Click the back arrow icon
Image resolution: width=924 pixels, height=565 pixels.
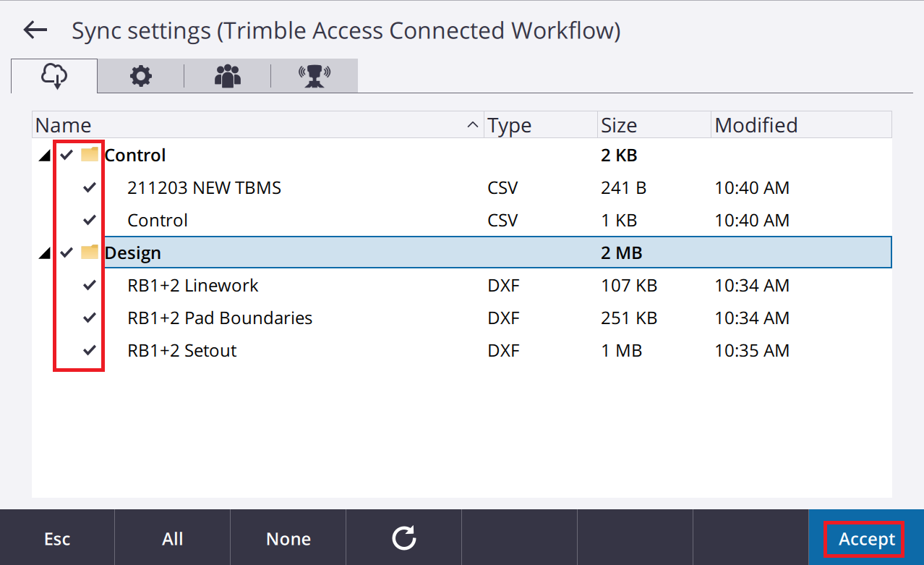[x=34, y=30]
